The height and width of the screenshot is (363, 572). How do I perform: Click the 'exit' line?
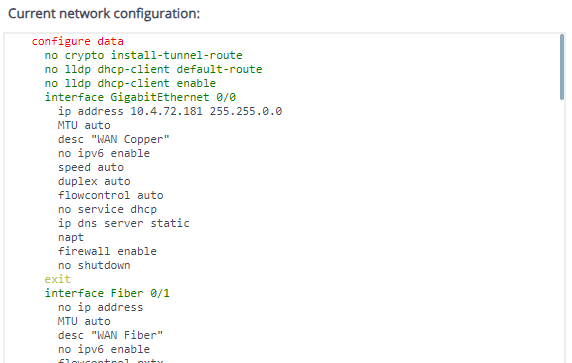[58, 279]
